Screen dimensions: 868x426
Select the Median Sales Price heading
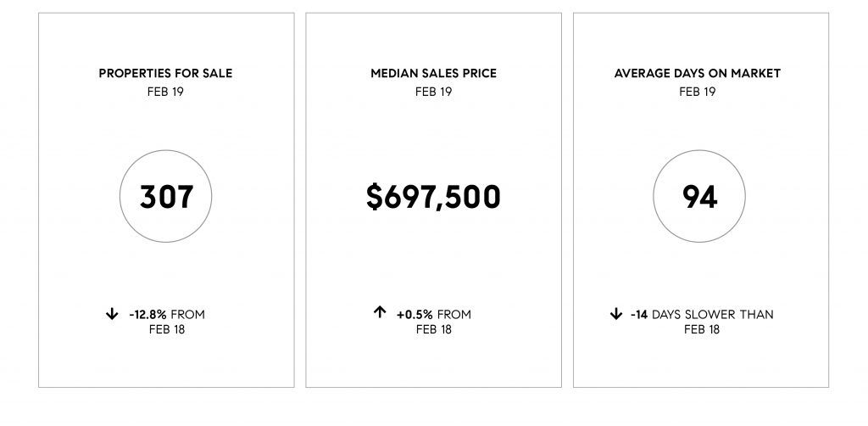tap(433, 74)
